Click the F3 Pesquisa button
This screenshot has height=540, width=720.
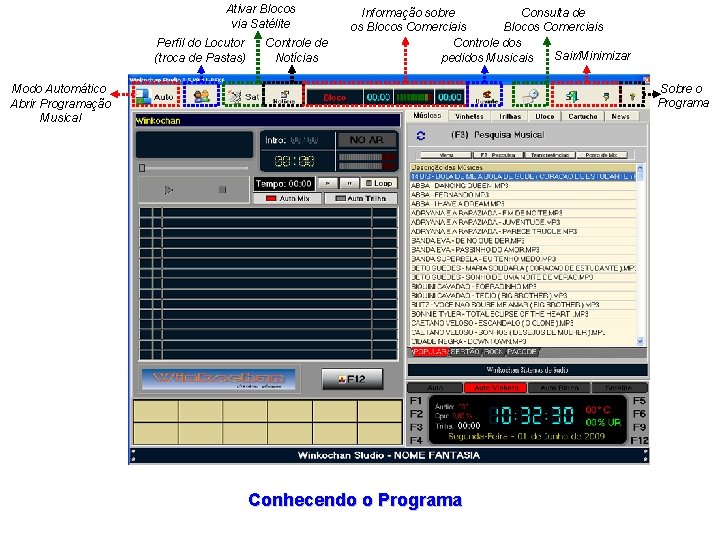(x=498, y=155)
